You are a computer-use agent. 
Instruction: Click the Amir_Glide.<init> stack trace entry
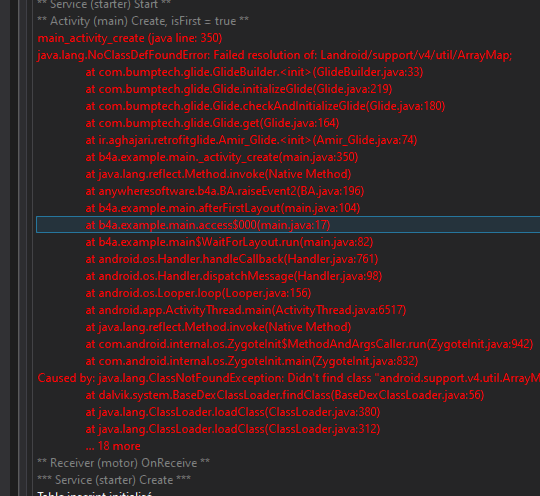251,140
